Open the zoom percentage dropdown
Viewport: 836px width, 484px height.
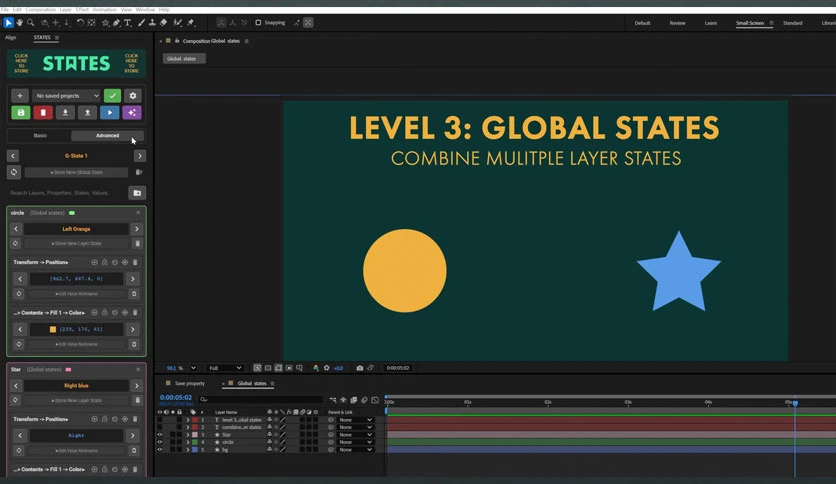tap(193, 368)
